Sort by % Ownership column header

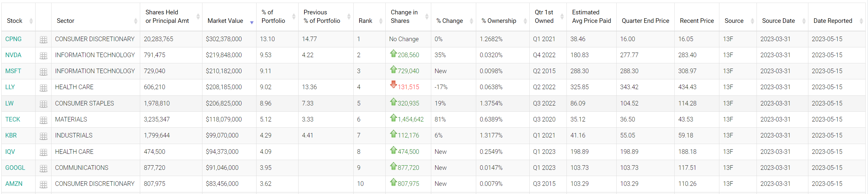498,21
